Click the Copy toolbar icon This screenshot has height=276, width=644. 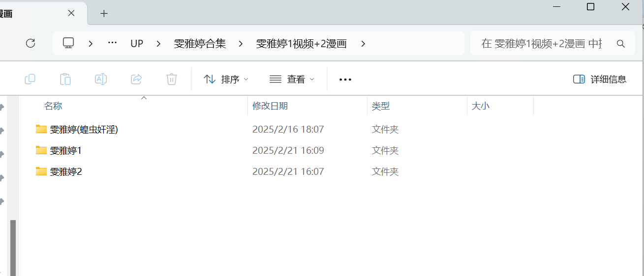30,79
